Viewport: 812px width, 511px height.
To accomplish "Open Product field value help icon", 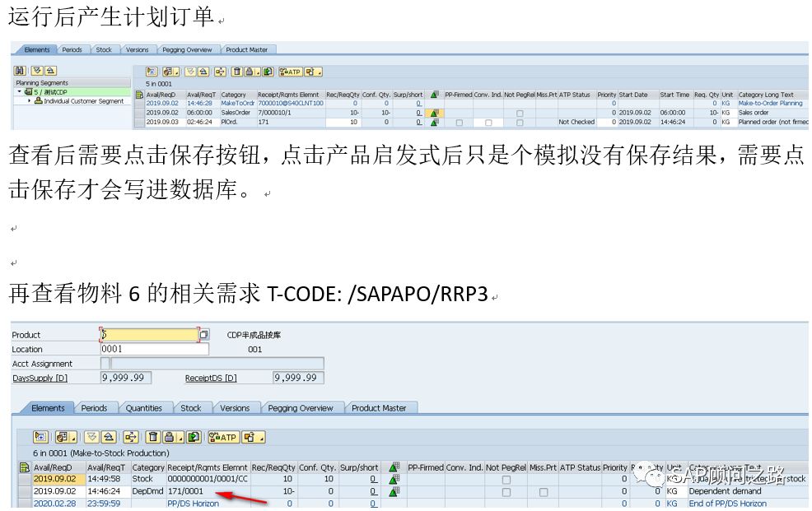I will tap(203, 334).
